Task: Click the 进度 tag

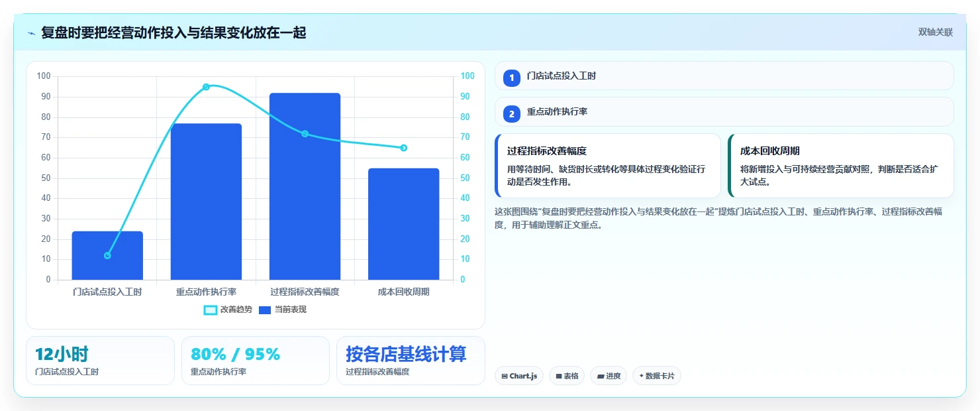Action: 609,376
